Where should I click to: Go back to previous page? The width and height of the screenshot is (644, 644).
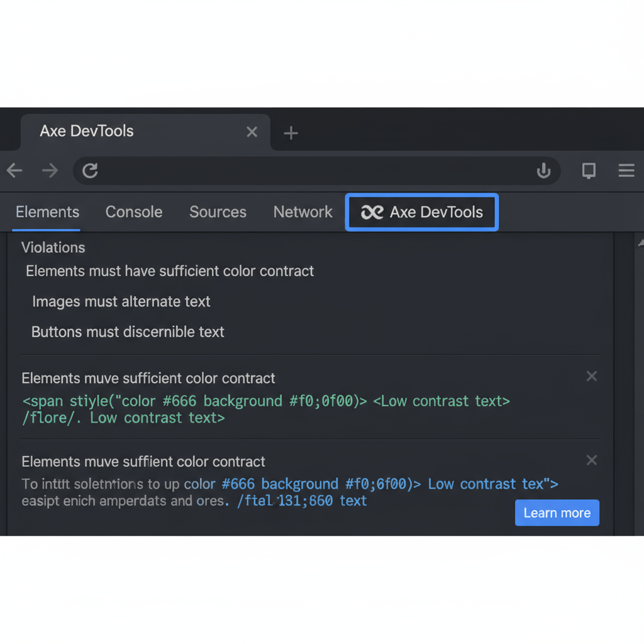[14, 170]
